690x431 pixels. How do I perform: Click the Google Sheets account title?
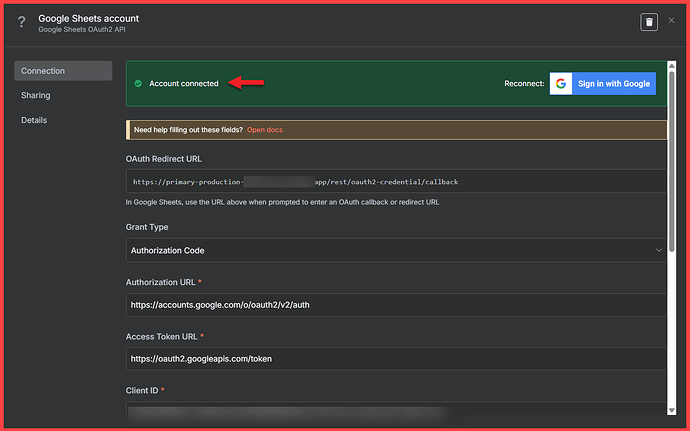coord(88,18)
